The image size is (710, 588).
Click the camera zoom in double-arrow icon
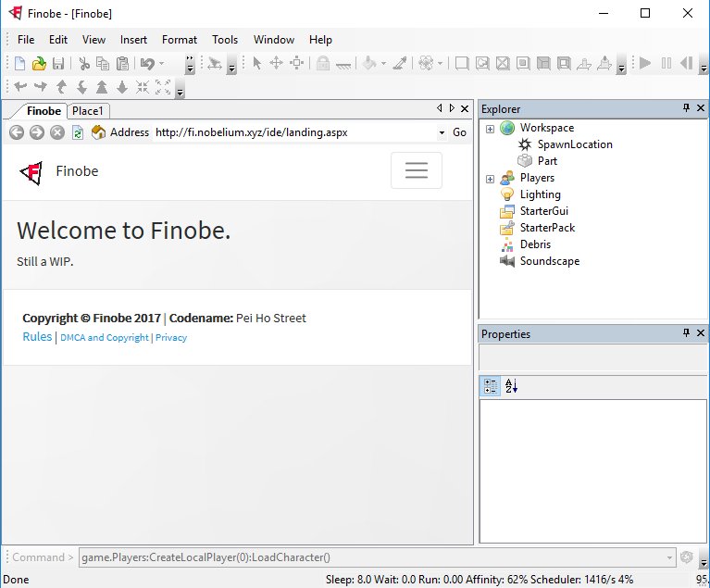coord(102,86)
